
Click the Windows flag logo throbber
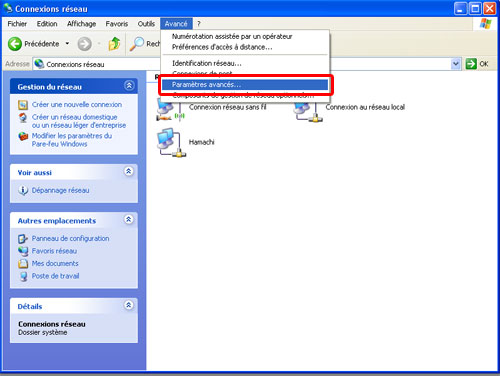tap(486, 24)
